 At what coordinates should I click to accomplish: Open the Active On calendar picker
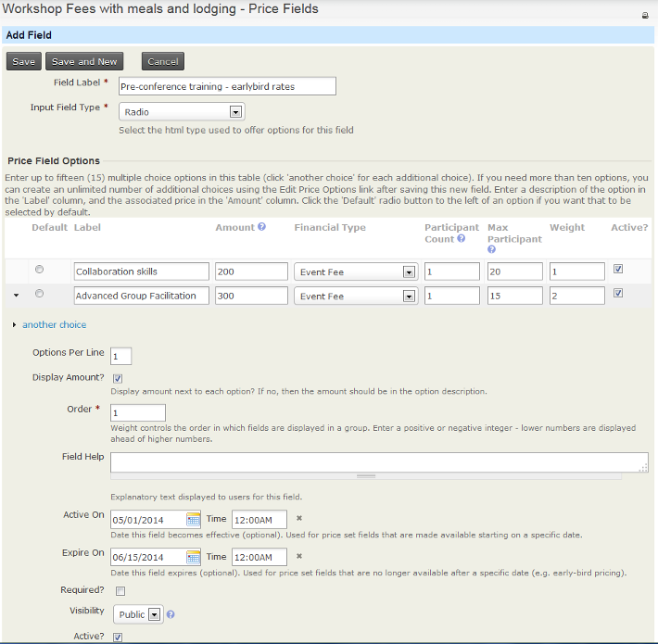tap(194, 519)
